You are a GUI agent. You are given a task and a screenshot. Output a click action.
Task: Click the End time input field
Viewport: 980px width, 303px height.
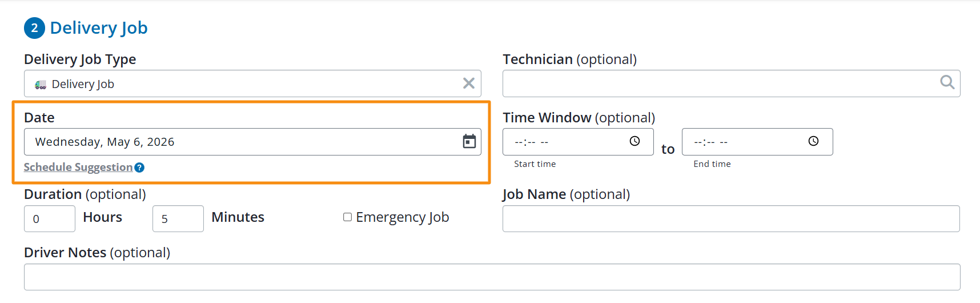[757, 142]
